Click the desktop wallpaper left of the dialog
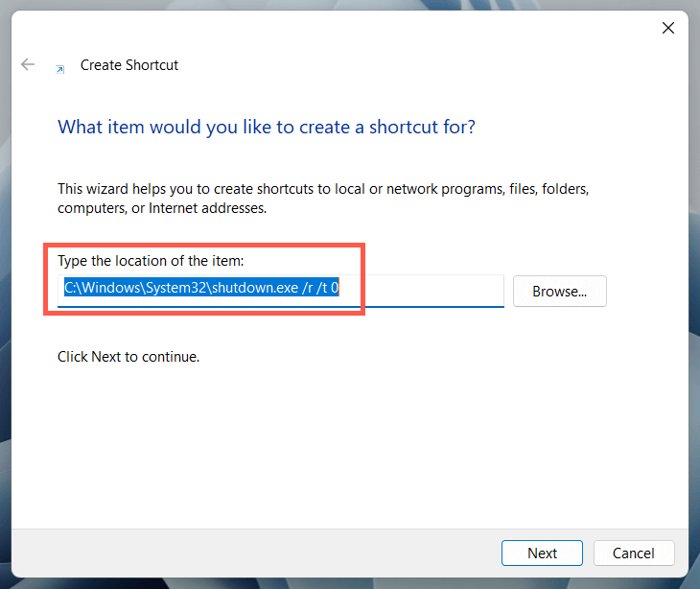 [x=5, y=288]
